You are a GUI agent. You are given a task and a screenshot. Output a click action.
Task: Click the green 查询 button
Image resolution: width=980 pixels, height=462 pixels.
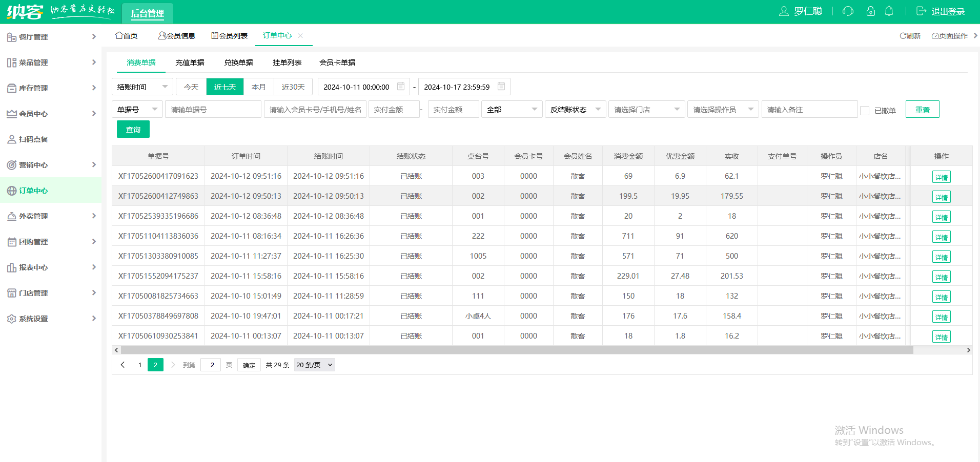tap(133, 129)
